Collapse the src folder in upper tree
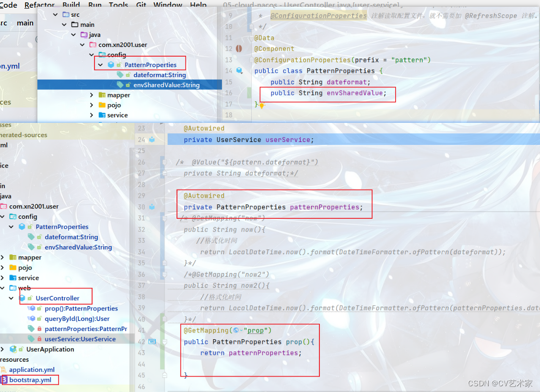540x392 pixels. [x=56, y=14]
